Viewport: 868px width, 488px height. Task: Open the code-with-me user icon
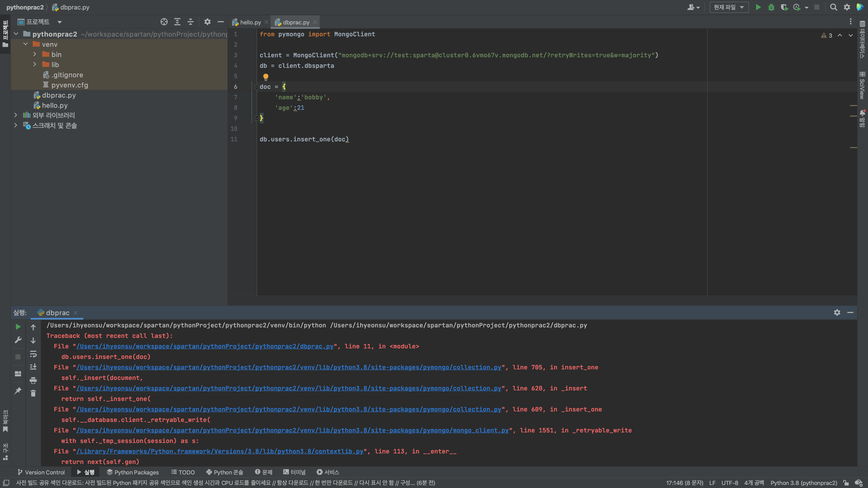693,7
